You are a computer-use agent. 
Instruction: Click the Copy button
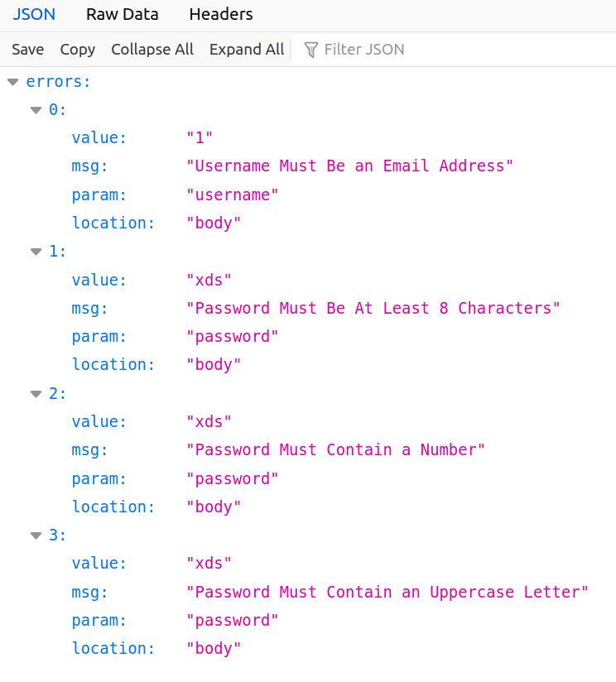77,49
